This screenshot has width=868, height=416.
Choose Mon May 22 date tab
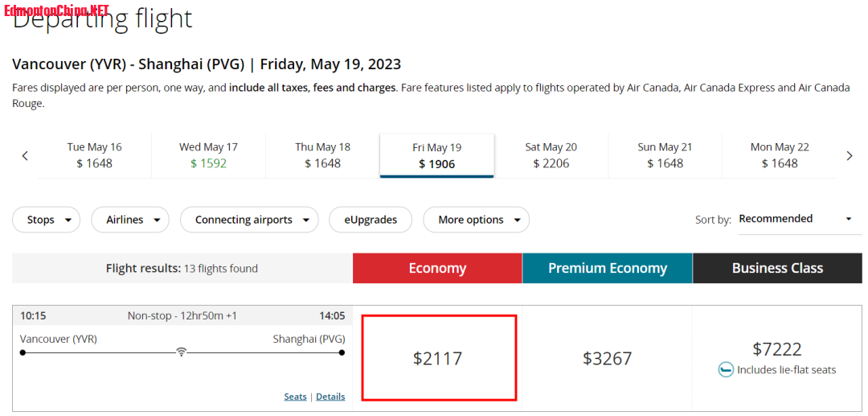(780, 155)
